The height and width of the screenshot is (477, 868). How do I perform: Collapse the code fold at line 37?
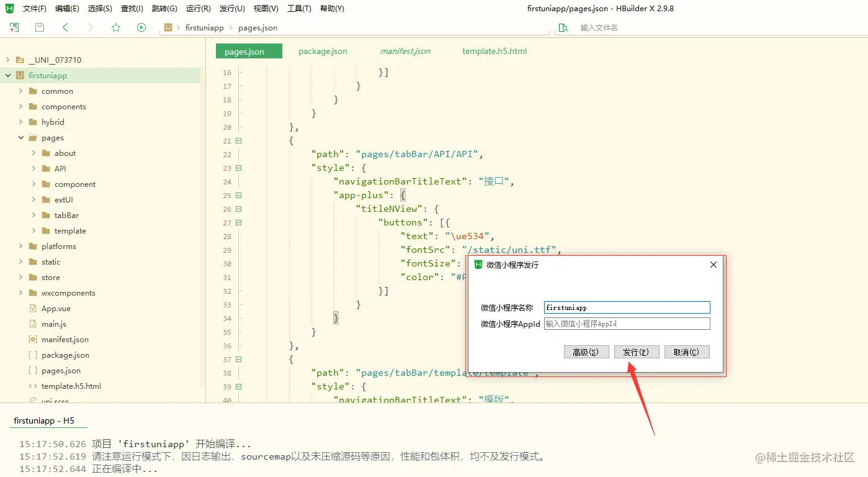(x=239, y=360)
